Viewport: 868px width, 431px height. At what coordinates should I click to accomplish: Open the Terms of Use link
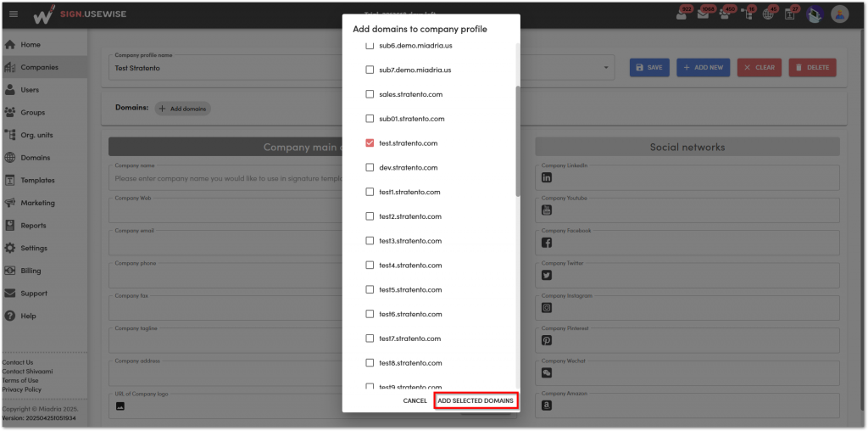(x=20, y=380)
